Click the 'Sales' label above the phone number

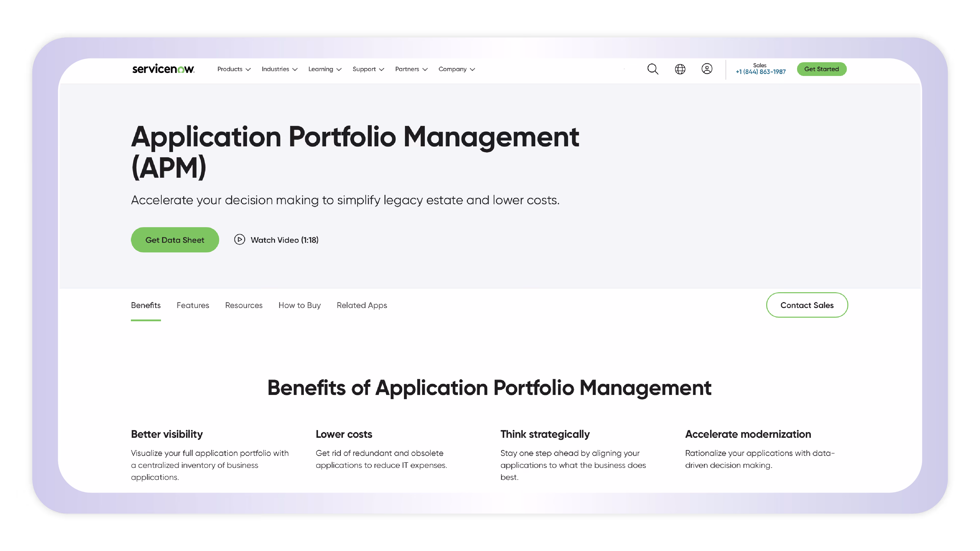click(x=760, y=65)
